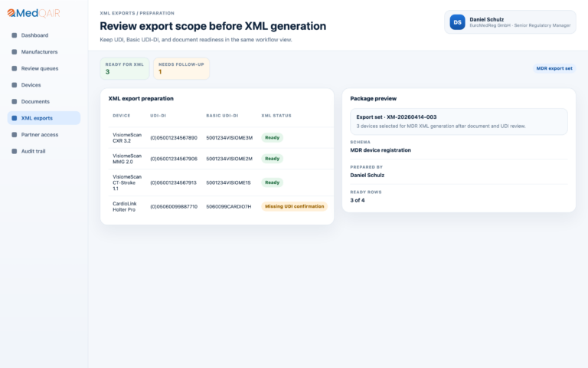Screen dimensions: 588x368
Task: Click Basic UDI-DI 5060099CARDIO7H
Action: tap(228, 206)
